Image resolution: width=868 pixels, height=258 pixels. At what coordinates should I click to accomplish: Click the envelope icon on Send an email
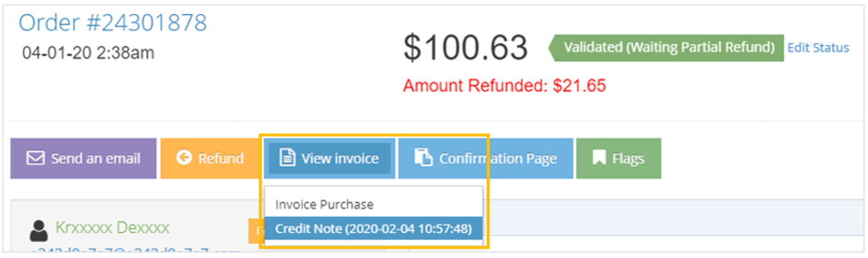tap(35, 159)
